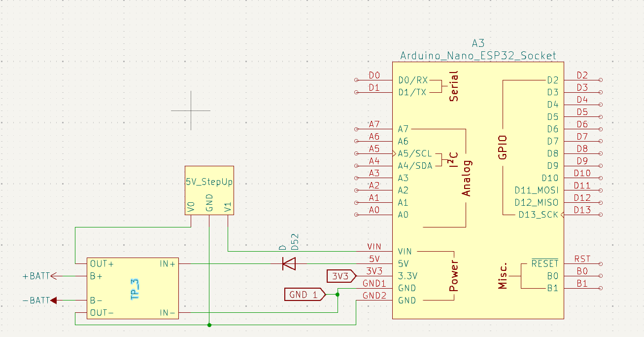Click the red VIN net label

(x=374, y=247)
